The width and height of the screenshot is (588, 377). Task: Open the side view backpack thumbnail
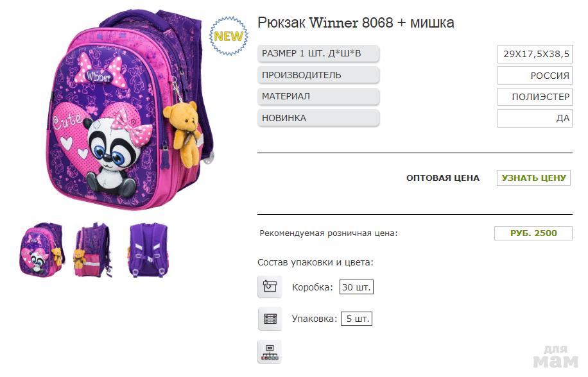tap(93, 250)
